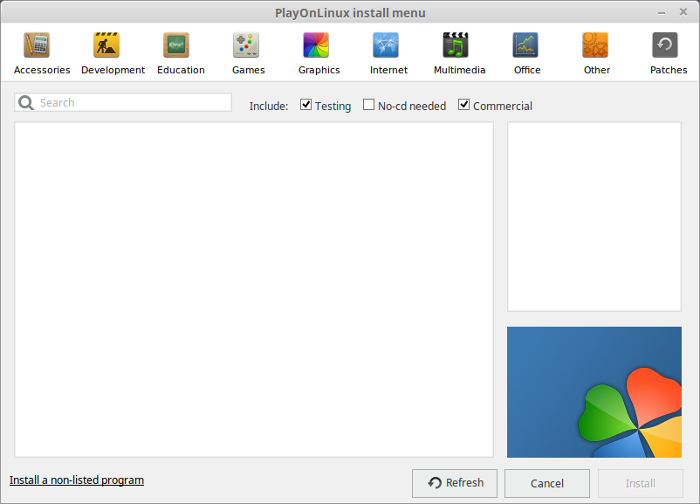Viewport: 700px width, 504px height.
Task: Enable the No-cd needed checkbox
Action: (x=369, y=105)
